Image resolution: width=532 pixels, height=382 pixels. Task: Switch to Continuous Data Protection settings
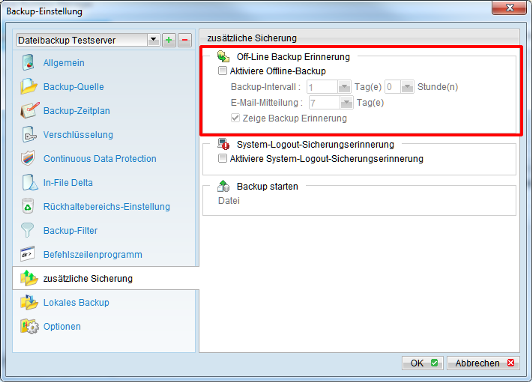(x=100, y=158)
